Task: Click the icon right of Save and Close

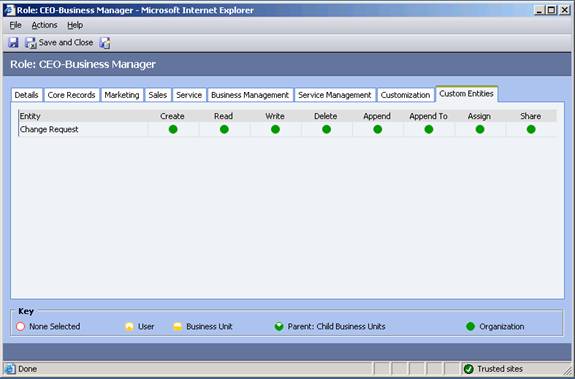Action: [105, 43]
